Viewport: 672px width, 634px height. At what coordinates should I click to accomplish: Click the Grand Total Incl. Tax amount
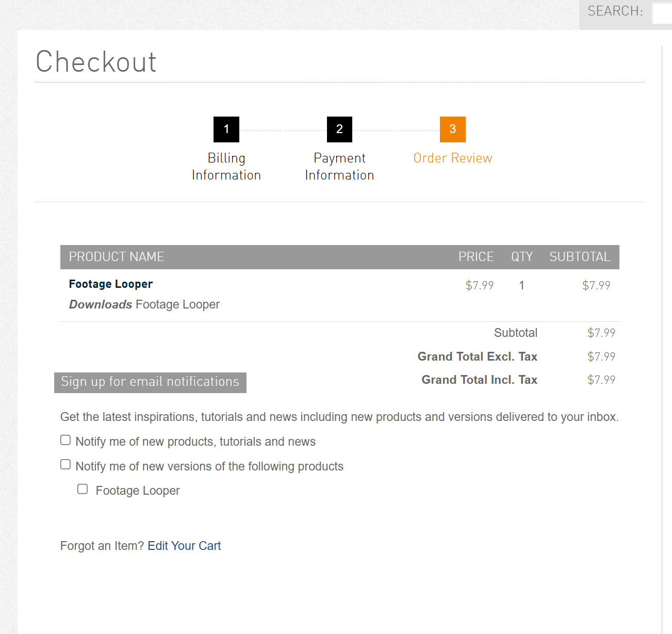click(601, 380)
